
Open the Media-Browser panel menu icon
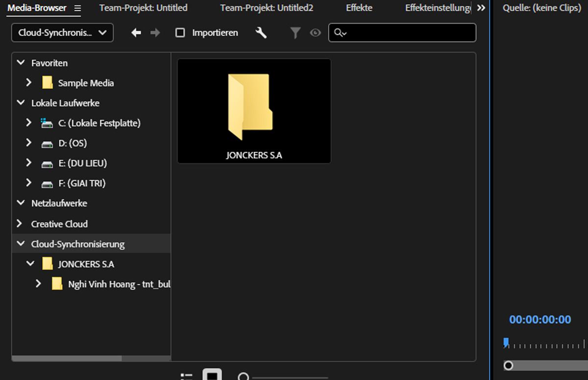[77, 8]
